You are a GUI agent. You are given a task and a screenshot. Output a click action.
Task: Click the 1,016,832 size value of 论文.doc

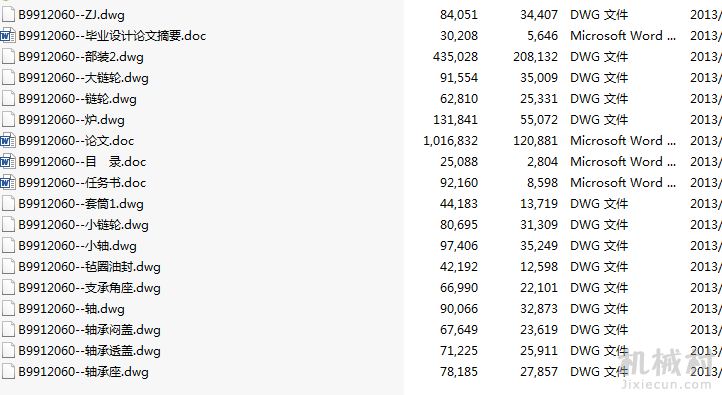click(450, 141)
